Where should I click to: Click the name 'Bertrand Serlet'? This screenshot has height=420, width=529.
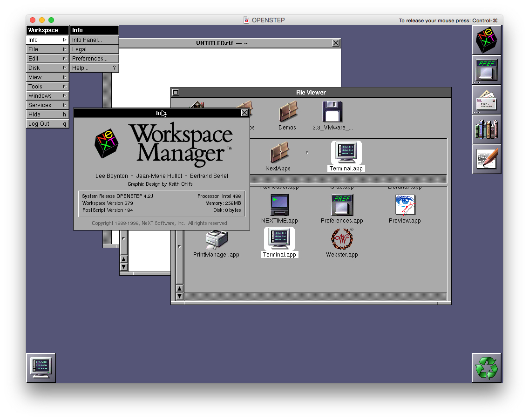[x=209, y=176]
